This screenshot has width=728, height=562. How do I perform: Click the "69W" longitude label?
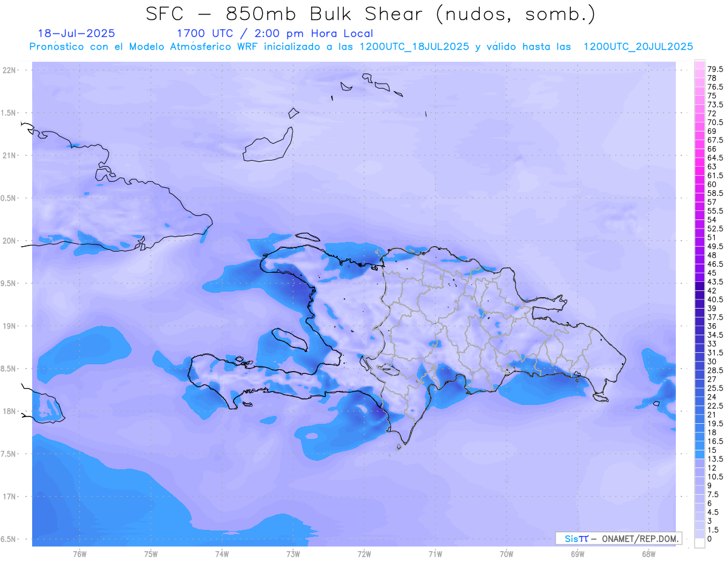[x=578, y=554]
